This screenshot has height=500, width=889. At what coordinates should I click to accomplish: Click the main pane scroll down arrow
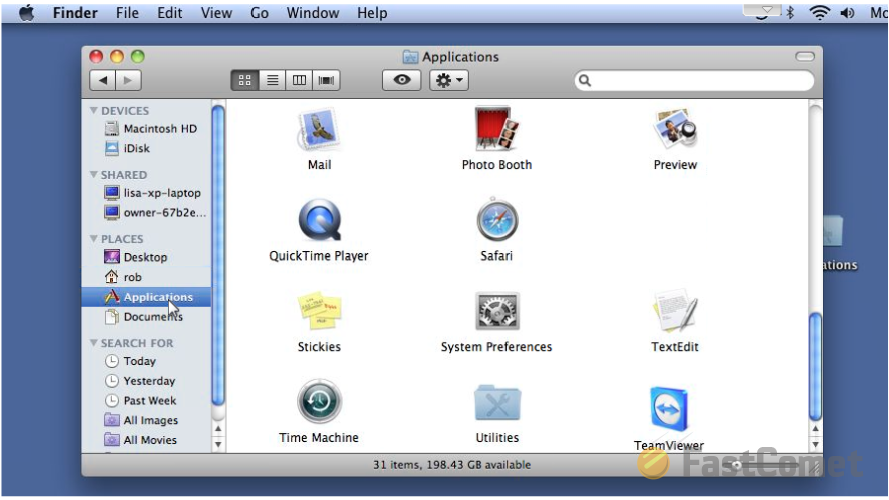click(815, 444)
